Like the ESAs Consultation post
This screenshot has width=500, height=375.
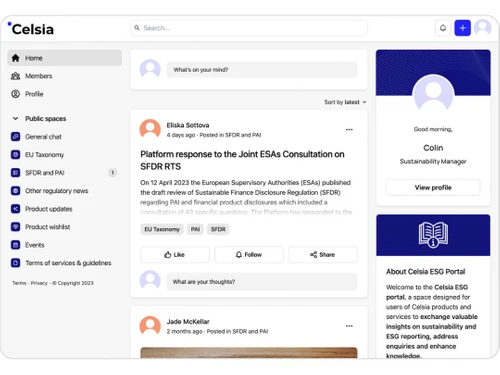175,255
